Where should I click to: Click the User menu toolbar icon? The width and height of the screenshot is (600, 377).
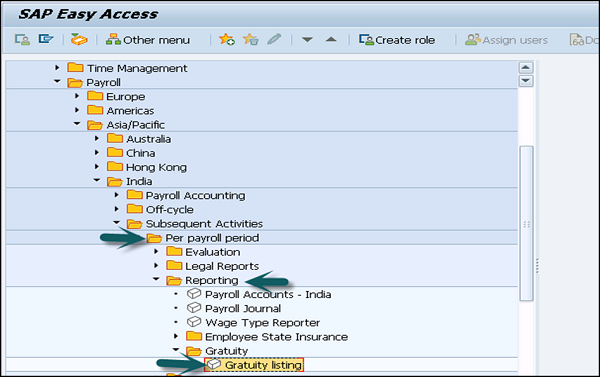[22, 39]
